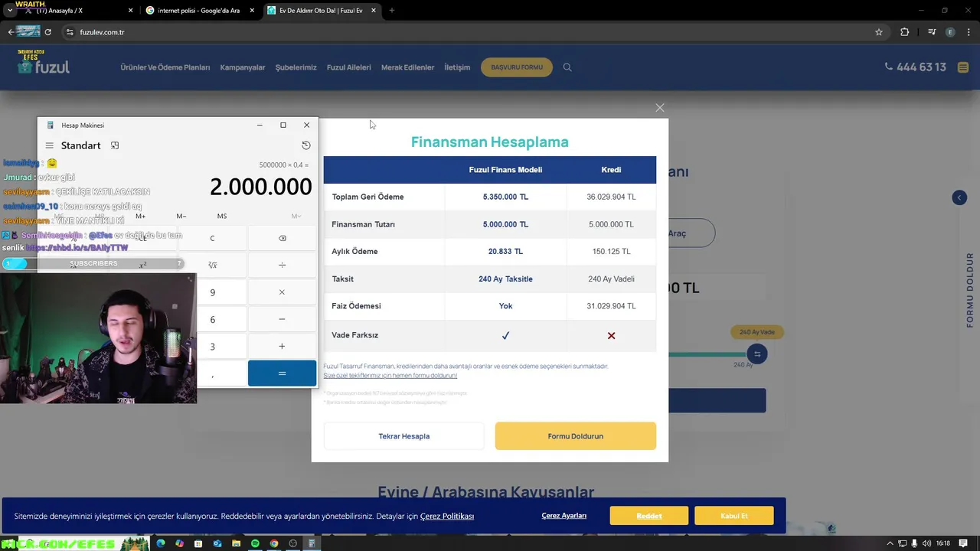The image size is (980, 551).
Task: Click the Tekrar Hesapla button
Action: pyautogui.click(x=403, y=436)
